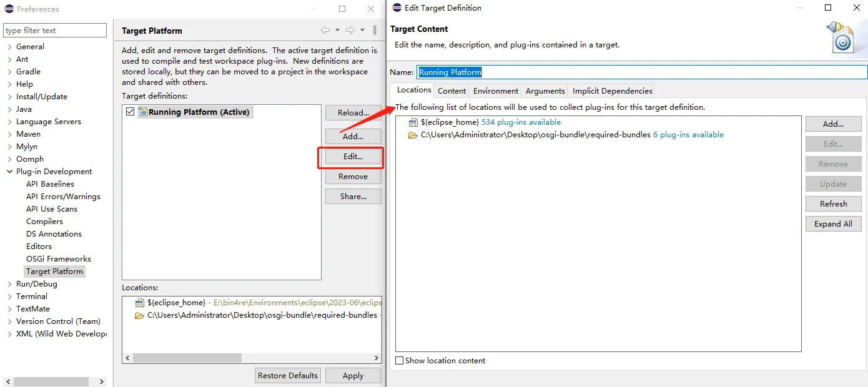Click Add... in Edit Target Definition dialog

[x=833, y=124]
